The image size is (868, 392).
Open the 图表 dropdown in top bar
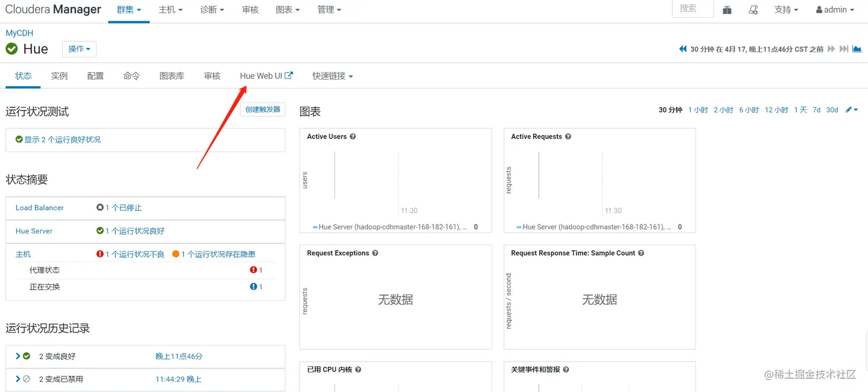288,10
